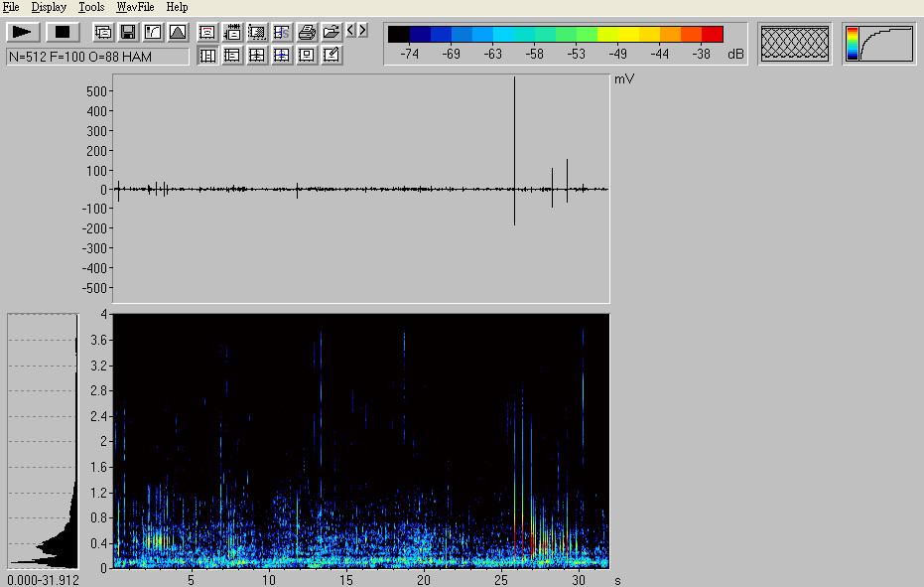
Task: Click the open folder icon
Action: coord(331,32)
